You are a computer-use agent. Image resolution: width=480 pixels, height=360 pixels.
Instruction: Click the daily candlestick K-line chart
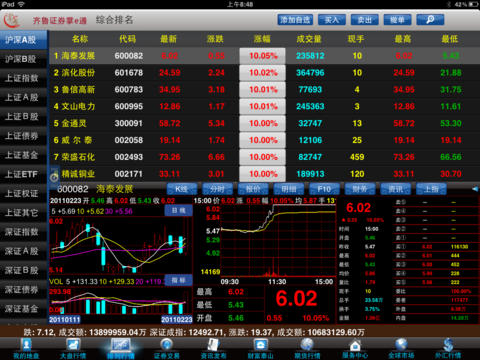coord(121,246)
